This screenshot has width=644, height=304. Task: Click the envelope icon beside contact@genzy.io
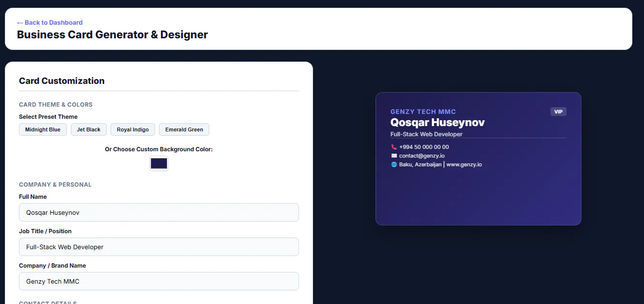[x=394, y=156]
